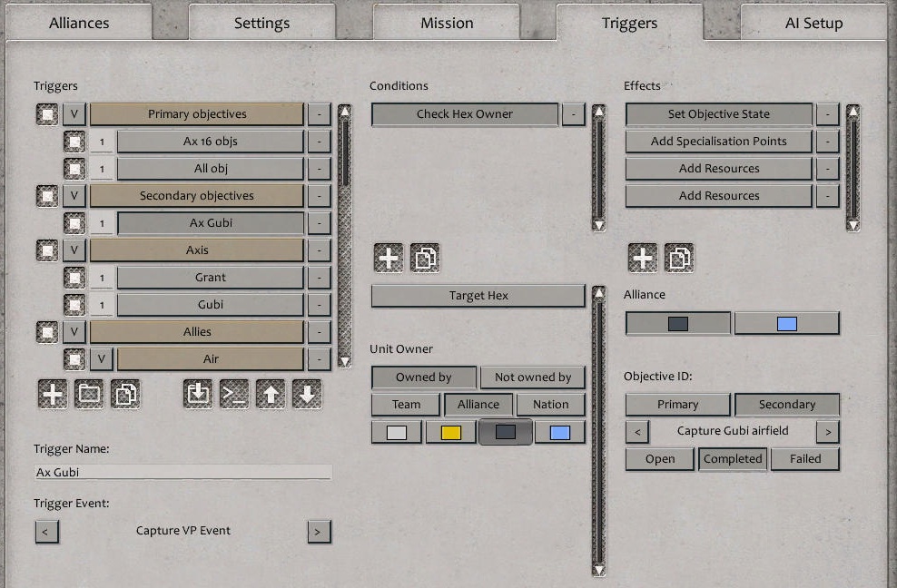Go to next Trigger Event option

[x=319, y=532]
